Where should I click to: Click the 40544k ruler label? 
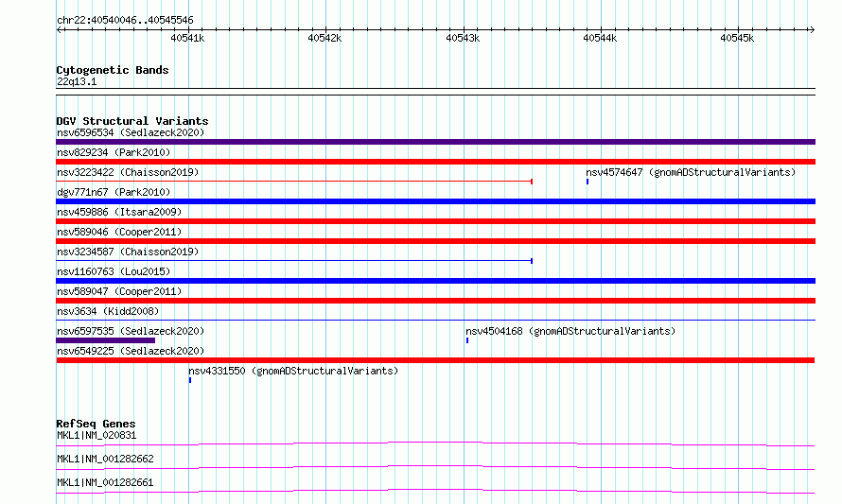(600, 38)
